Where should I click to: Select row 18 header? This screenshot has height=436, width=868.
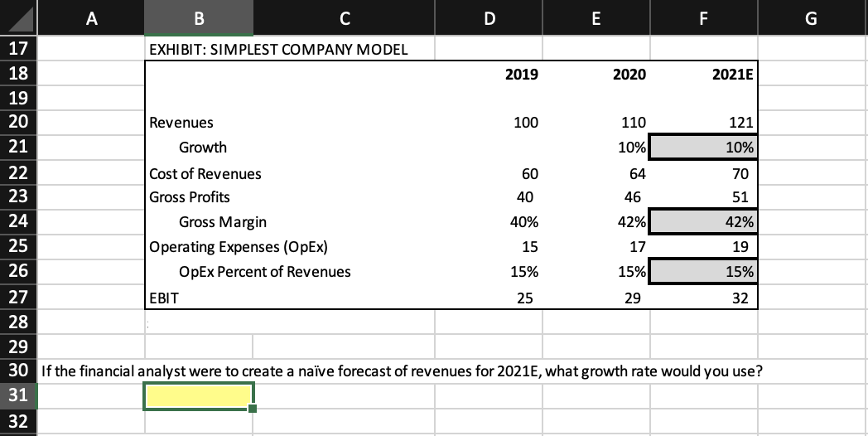click(18, 73)
